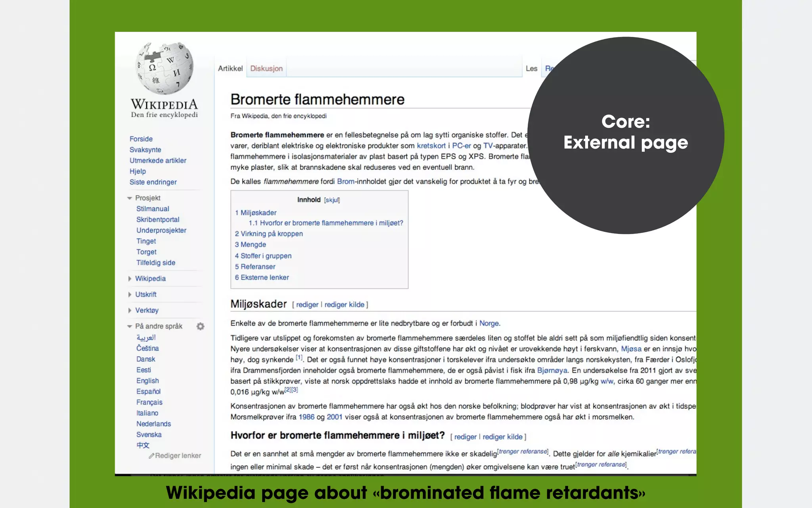Open Siste endringer link
Screen dimensions: 812x508
tap(153, 182)
